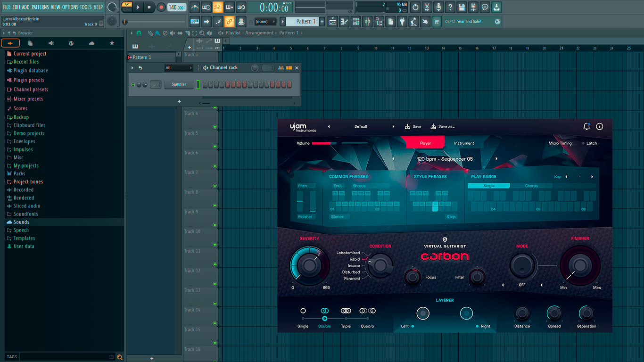
Task: Click the Key right arrow in Play Range
Action: (x=592, y=177)
